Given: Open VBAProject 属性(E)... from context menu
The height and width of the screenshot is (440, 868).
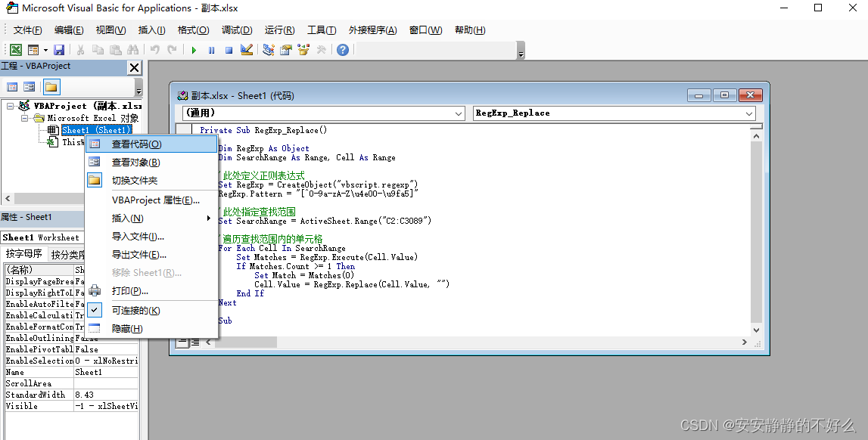Looking at the screenshot, I should 151,200.
